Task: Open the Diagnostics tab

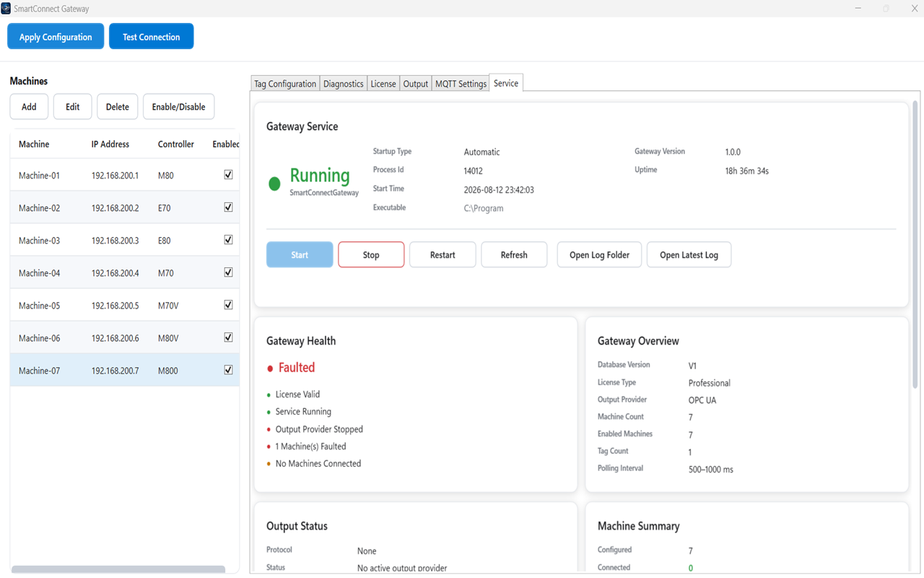Action: [x=344, y=84]
